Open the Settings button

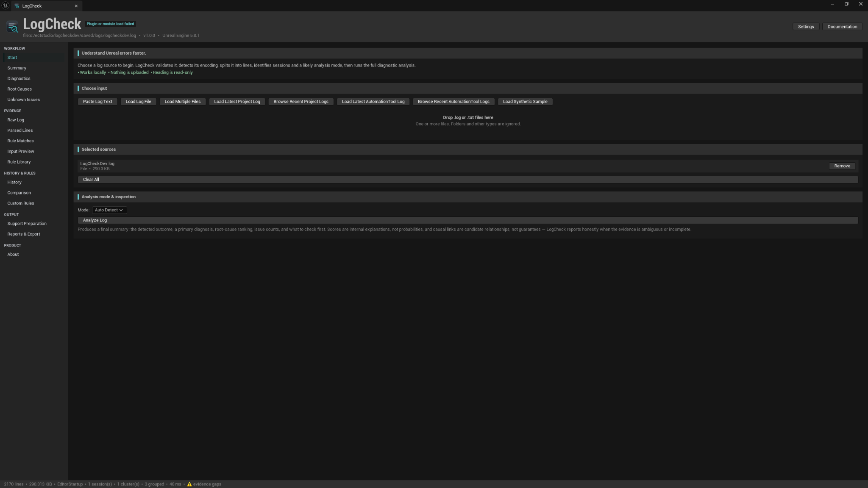pyautogui.click(x=806, y=27)
